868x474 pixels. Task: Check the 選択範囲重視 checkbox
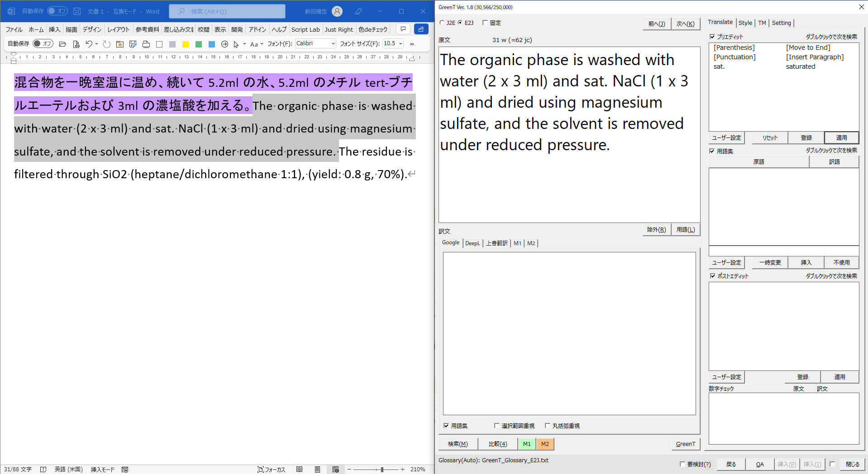tap(497, 426)
